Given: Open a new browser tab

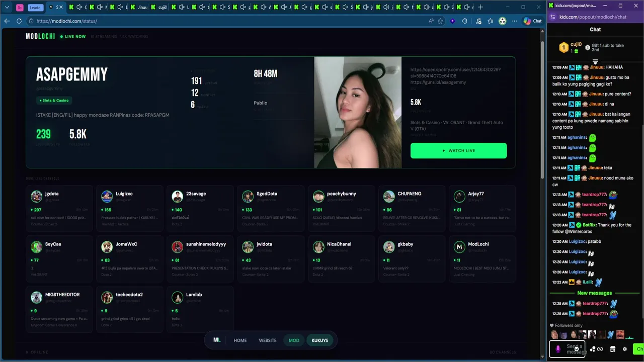Looking at the screenshot, I should (480, 7).
